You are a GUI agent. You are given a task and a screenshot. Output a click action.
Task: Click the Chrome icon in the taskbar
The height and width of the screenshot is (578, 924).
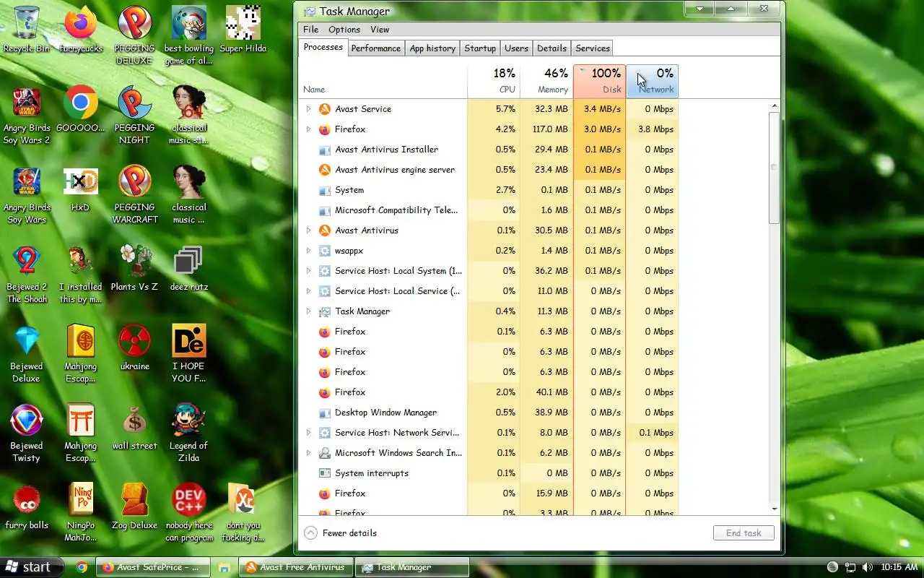click(x=82, y=567)
